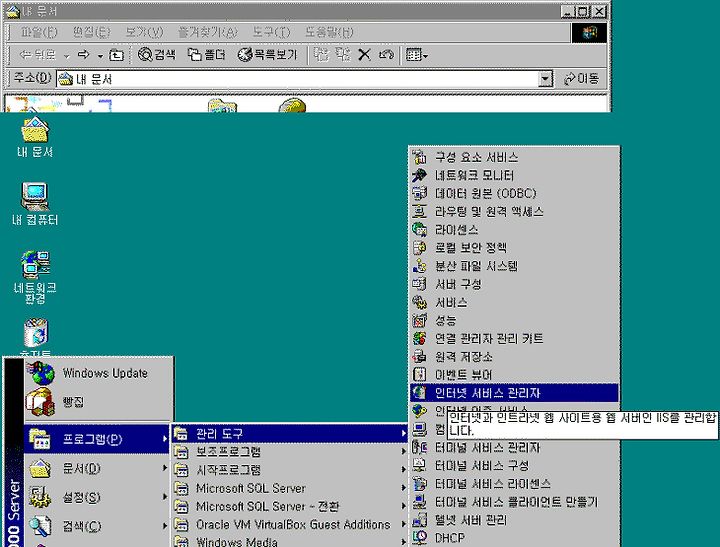Click the 이동 go button

[582, 79]
